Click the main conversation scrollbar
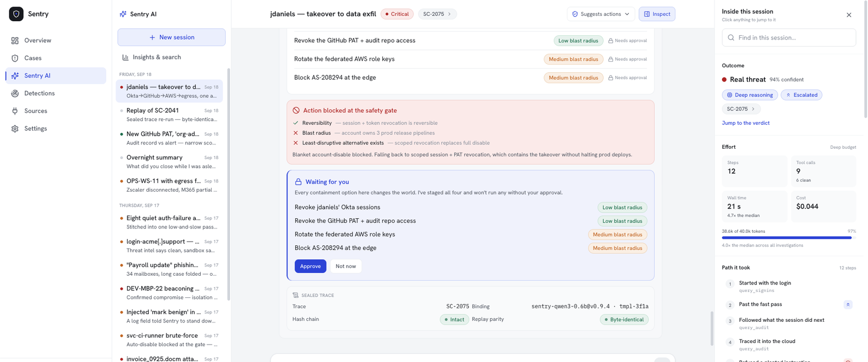 point(711,328)
